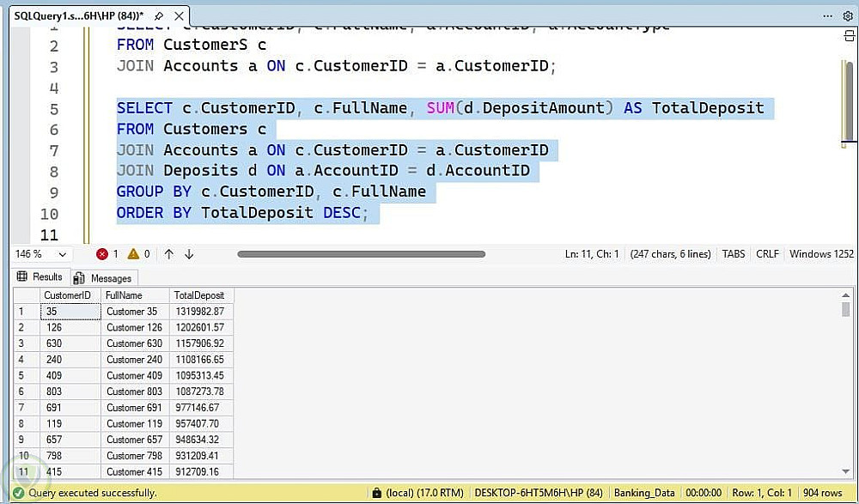This screenshot has width=859, height=504.
Task: Select TotalDeposit value 1087273.78
Action: point(201,392)
